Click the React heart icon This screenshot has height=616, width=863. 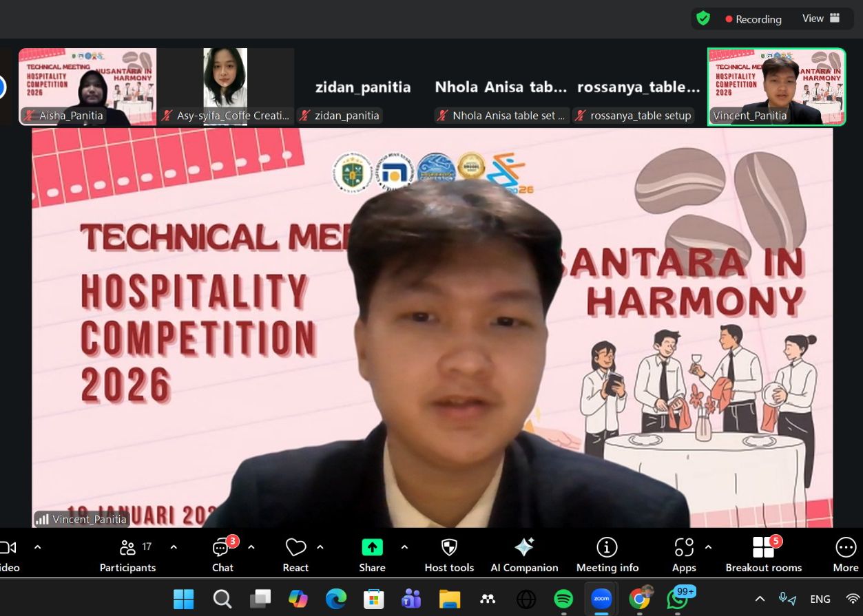[x=295, y=555]
